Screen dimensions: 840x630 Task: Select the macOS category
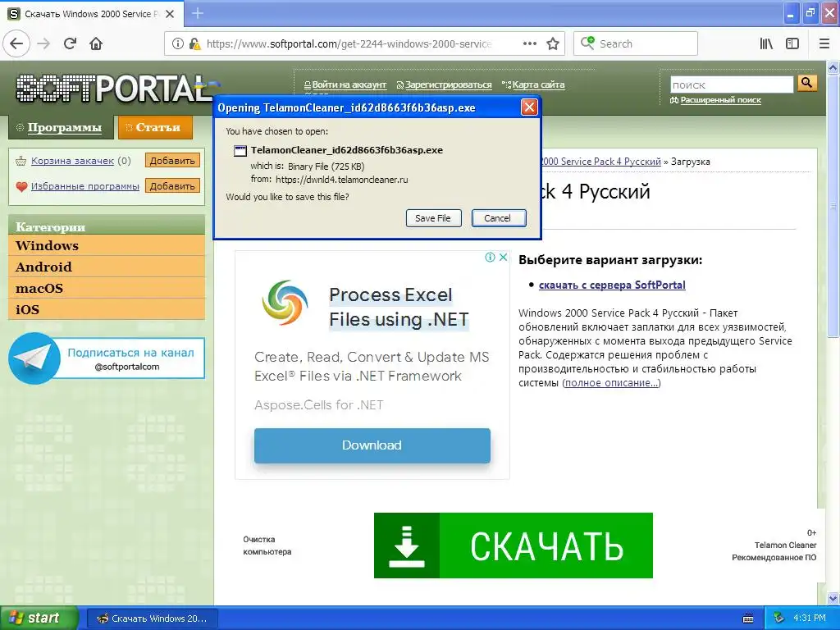107,288
